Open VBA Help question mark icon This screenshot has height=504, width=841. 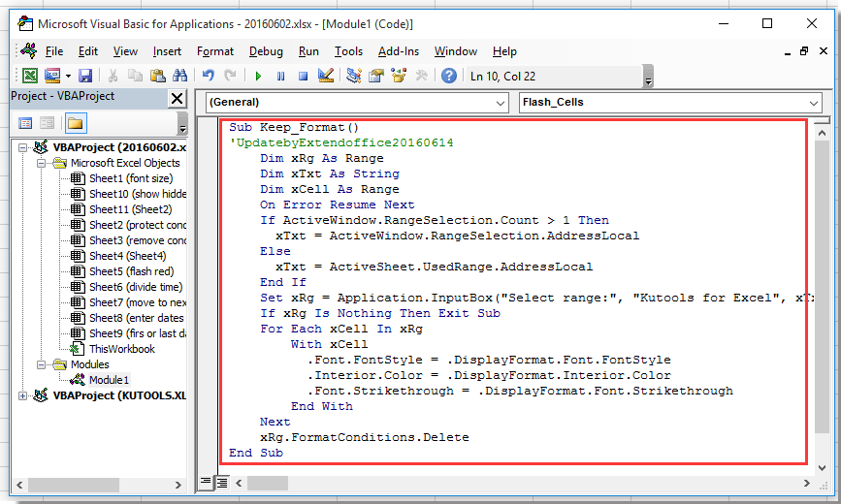448,76
